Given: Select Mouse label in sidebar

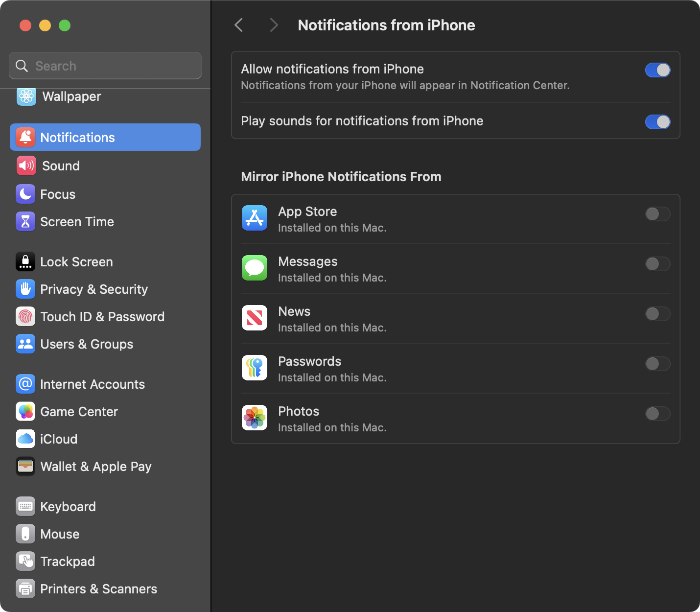Looking at the screenshot, I should click(x=60, y=534).
